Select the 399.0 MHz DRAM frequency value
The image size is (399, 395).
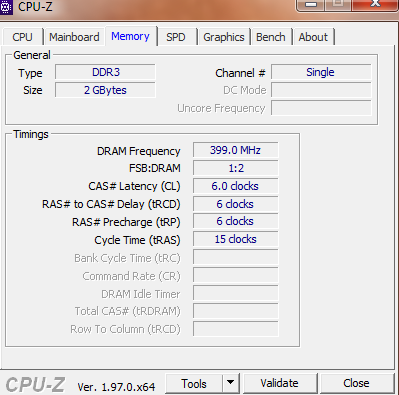tap(236, 150)
